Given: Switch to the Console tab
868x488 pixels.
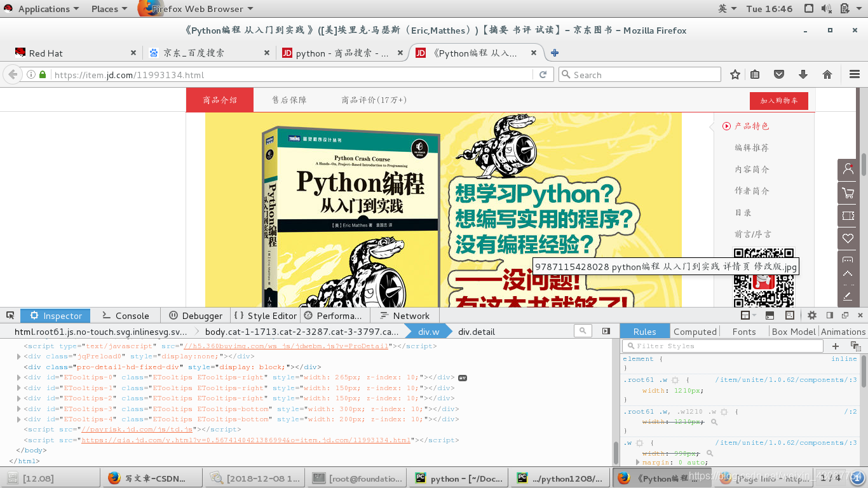Looking at the screenshot, I should coord(126,316).
